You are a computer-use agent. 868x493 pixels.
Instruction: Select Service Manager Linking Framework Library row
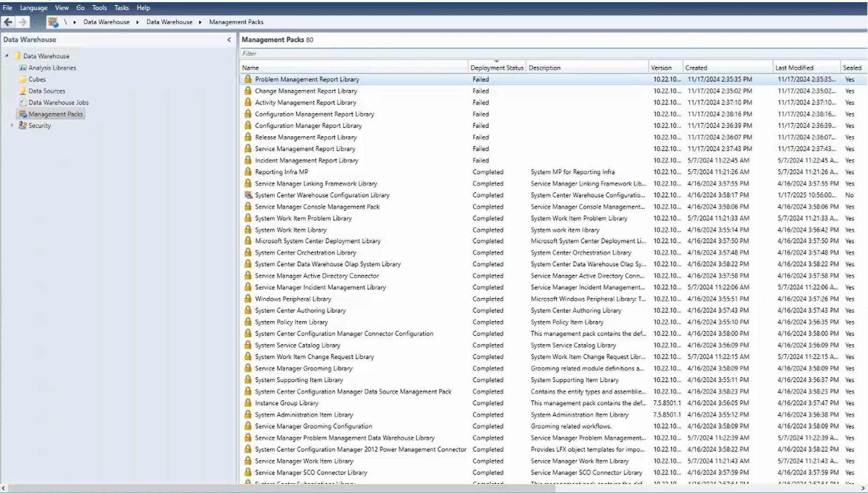tap(553, 183)
